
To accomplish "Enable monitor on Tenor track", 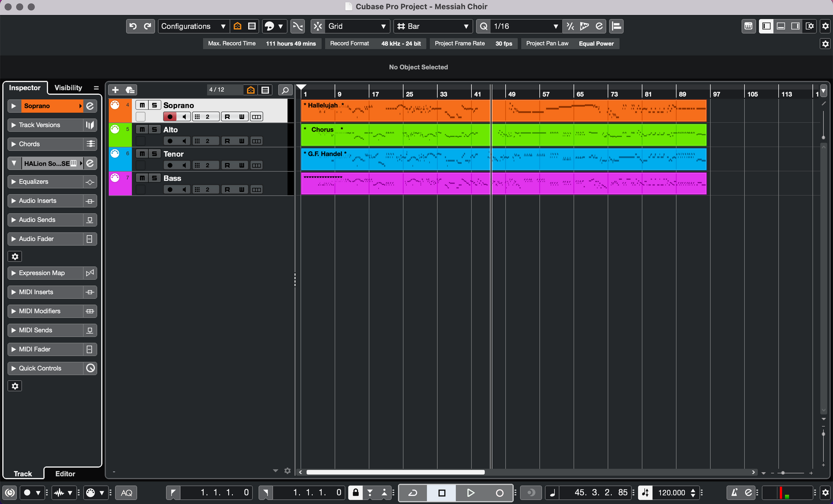I will point(184,165).
